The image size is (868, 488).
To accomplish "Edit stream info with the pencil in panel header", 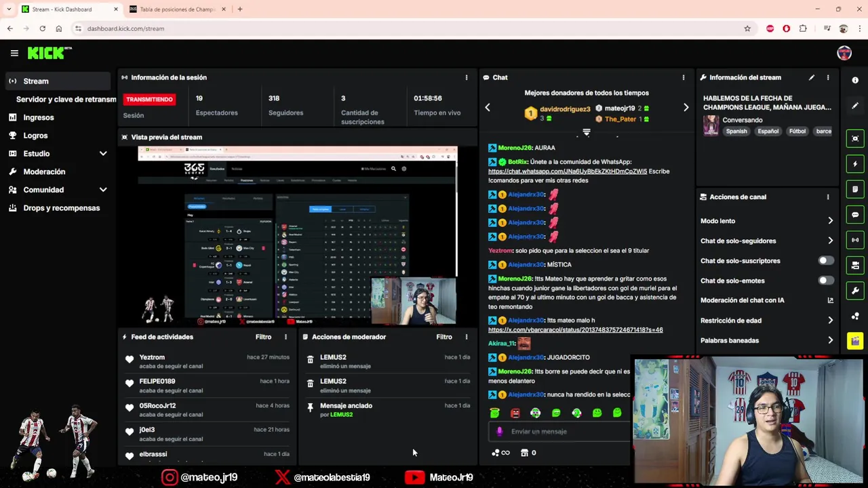I will [x=811, y=77].
